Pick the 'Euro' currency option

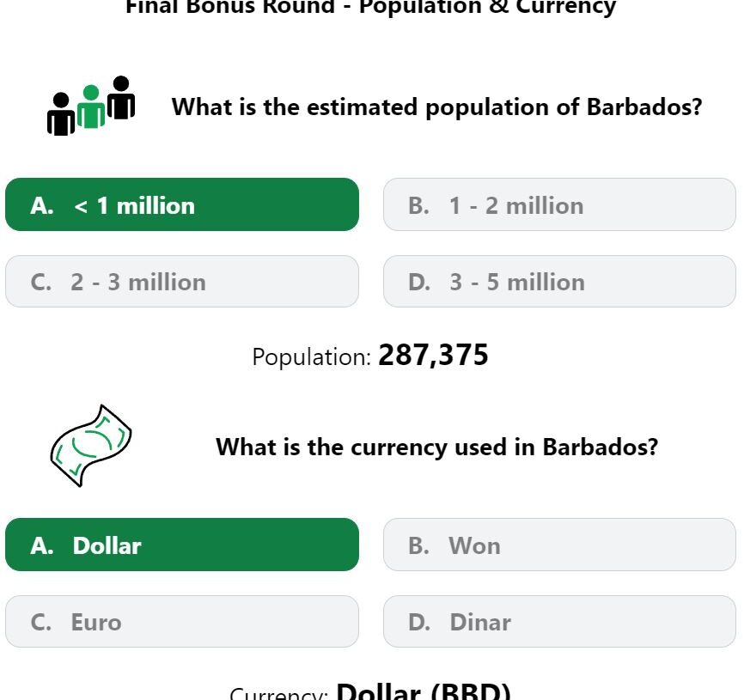(182, 622)
